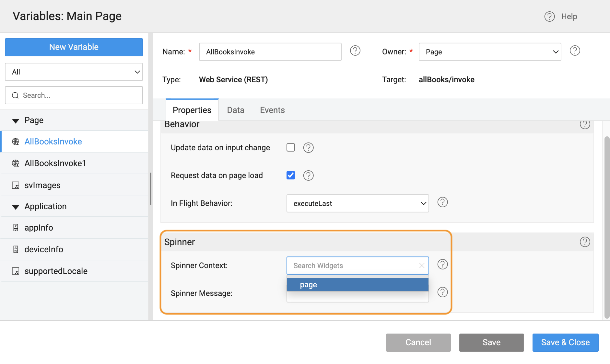Click Save & Close
This screenshot has height=364, width=610.
[x=565, y=342]
